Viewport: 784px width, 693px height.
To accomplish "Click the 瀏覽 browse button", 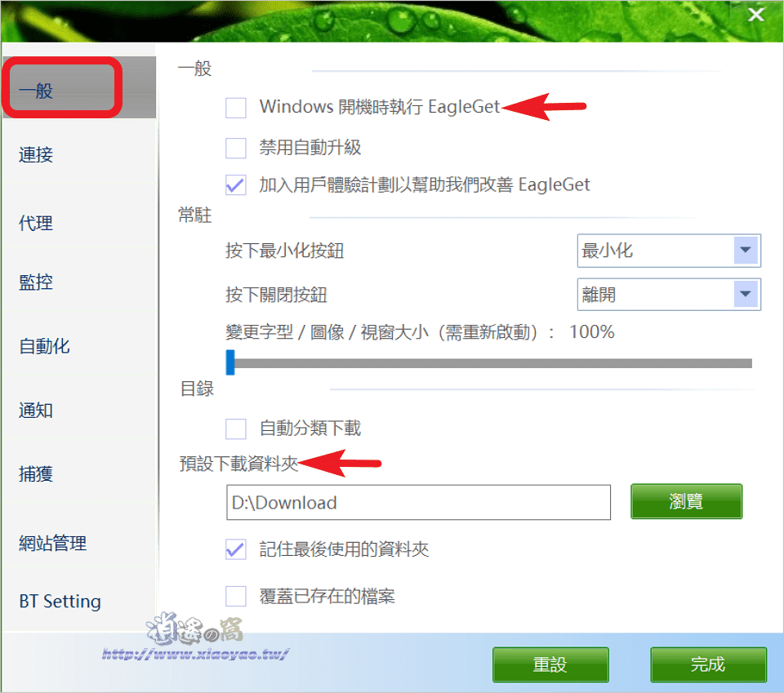I will click(686, 501).
